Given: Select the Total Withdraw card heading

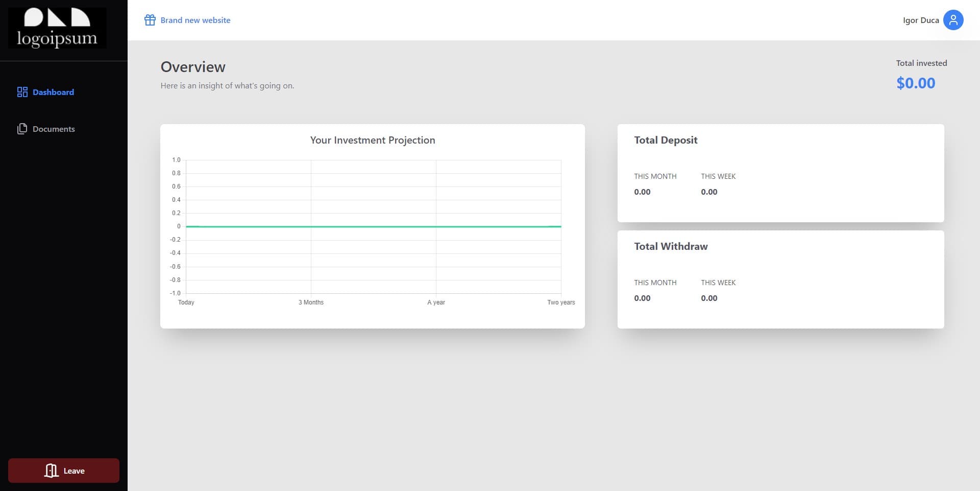Looking at the screenshot, I should tap(671, 246).
